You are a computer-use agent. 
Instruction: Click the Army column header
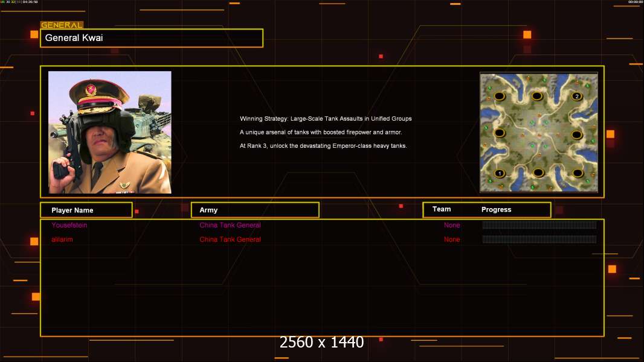(255, 210)
